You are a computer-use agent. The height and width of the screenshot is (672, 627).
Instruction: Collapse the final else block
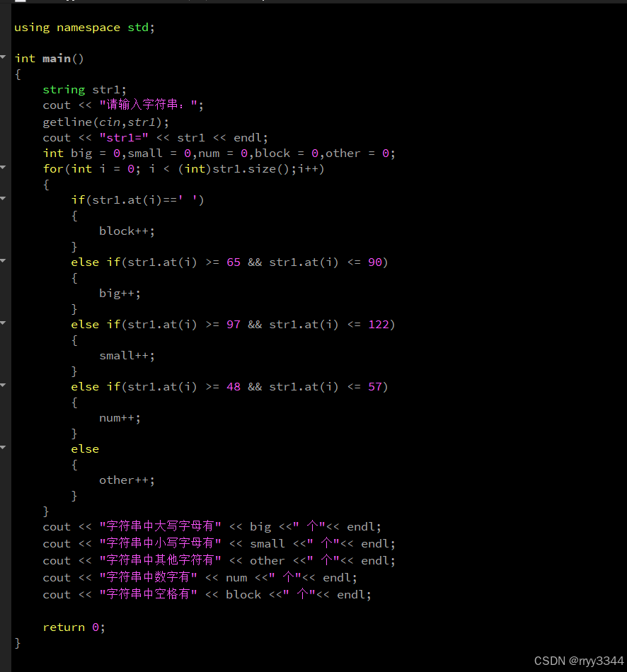point(4,448)
